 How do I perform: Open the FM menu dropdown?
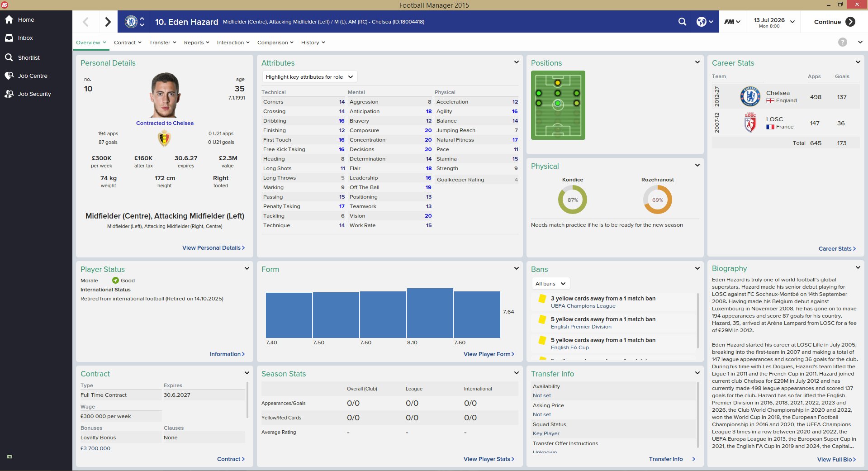tap(732, 22)
